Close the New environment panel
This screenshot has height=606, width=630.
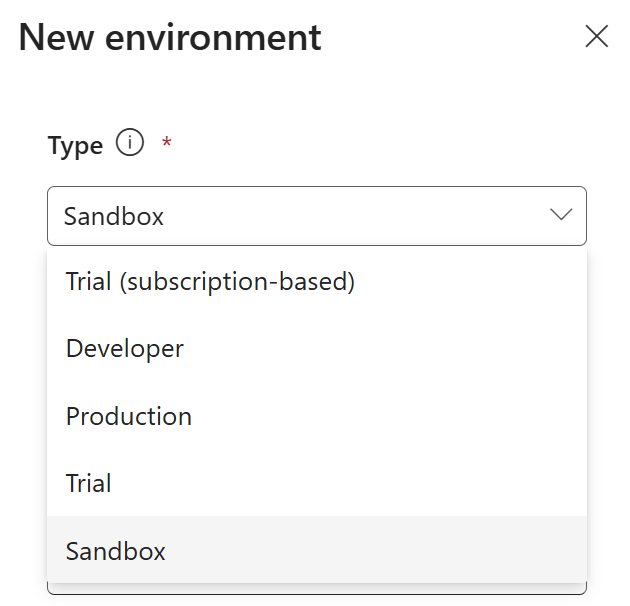pyautogui.click(x=597, y=36)
